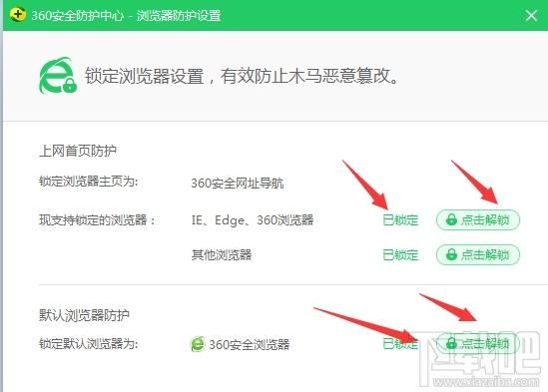Click the 锁定默认浏览器为 label
The image size is (548, 392).
(x=89, y=344)
